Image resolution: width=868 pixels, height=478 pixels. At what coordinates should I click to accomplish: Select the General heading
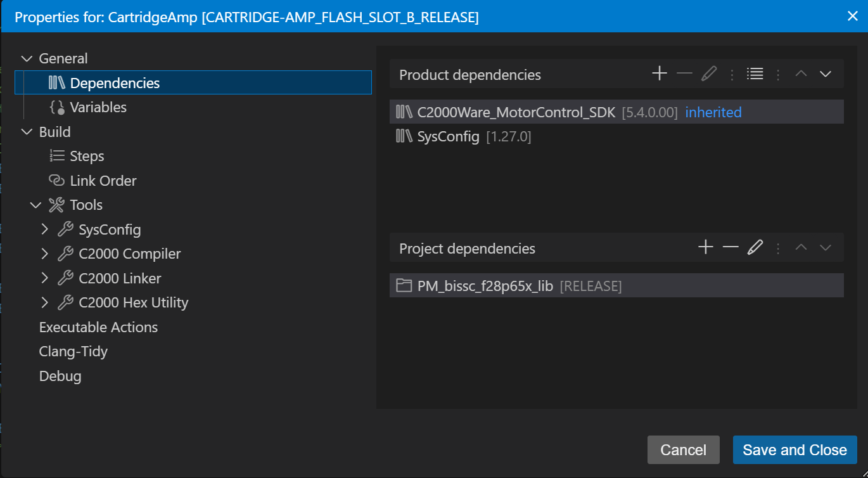pos(63,58)
